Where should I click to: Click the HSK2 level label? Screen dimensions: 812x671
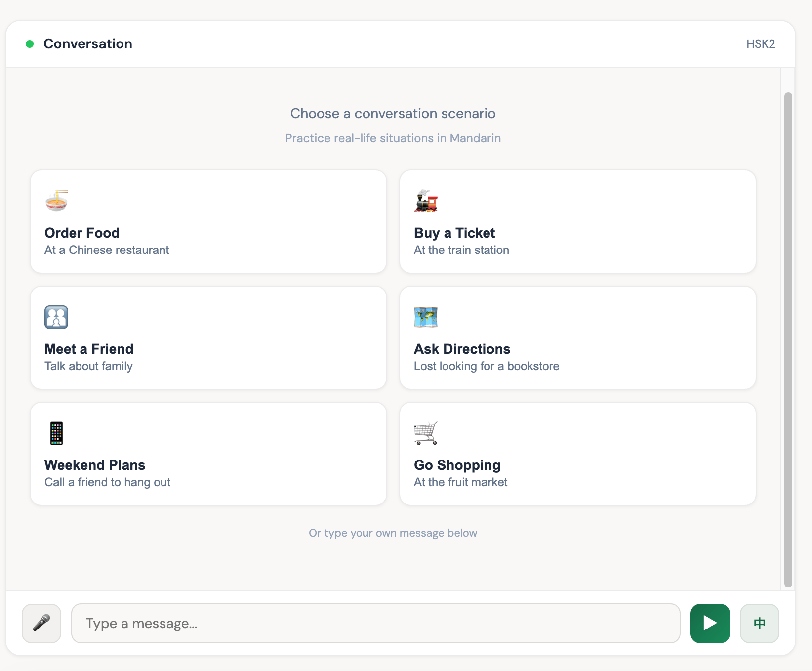point(760,44)
